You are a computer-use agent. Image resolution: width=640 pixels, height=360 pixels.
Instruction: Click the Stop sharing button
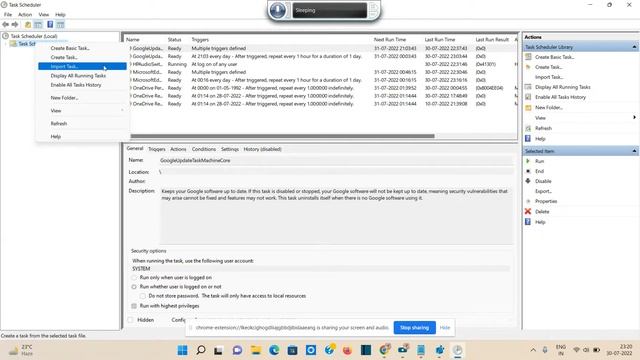coord(414,328)
